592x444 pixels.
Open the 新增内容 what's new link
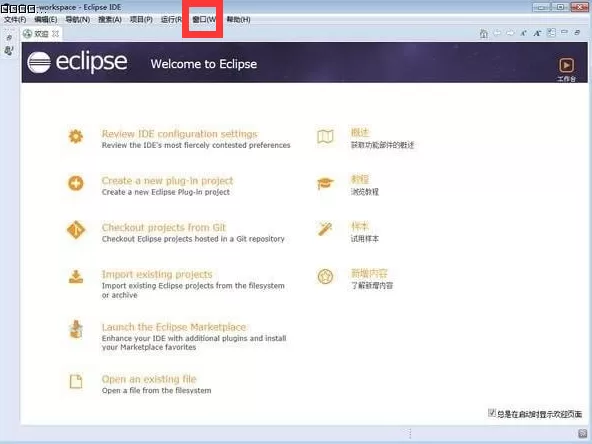369,273
